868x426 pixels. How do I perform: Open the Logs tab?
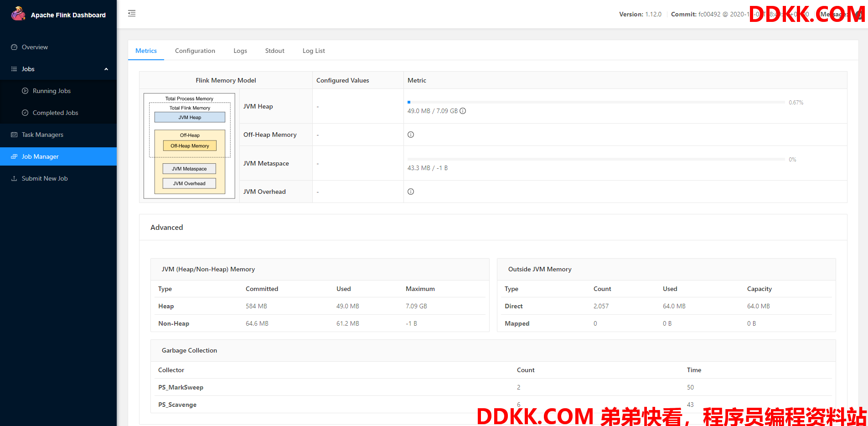[x=240, y=51]
